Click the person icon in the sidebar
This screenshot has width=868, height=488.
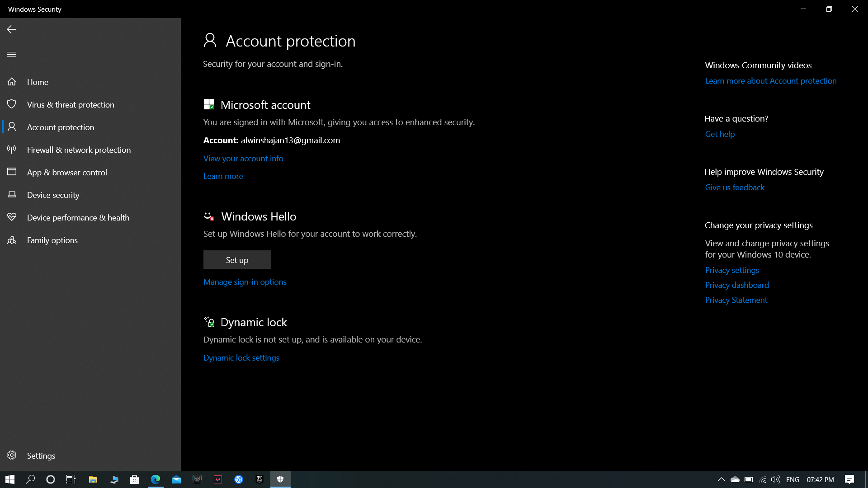12,127
